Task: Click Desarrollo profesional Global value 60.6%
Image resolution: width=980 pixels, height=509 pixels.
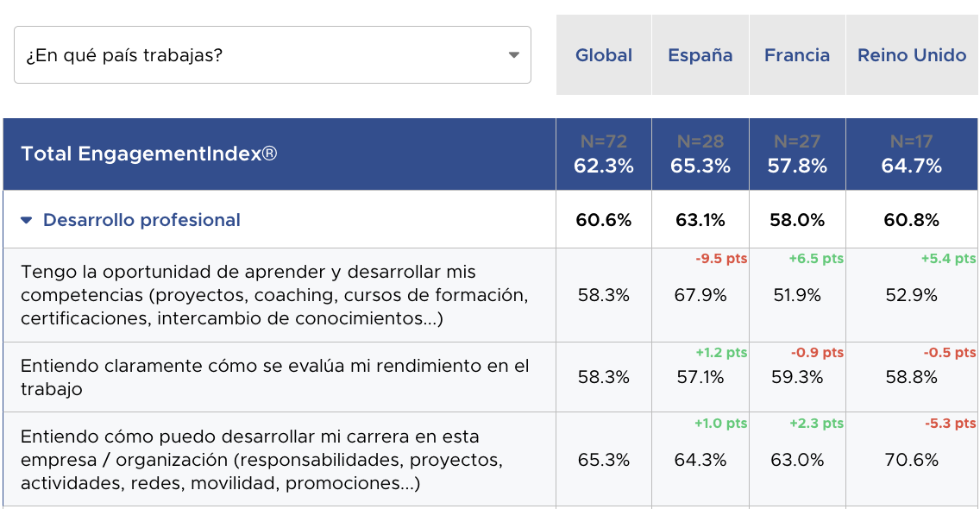Action: 604,220
